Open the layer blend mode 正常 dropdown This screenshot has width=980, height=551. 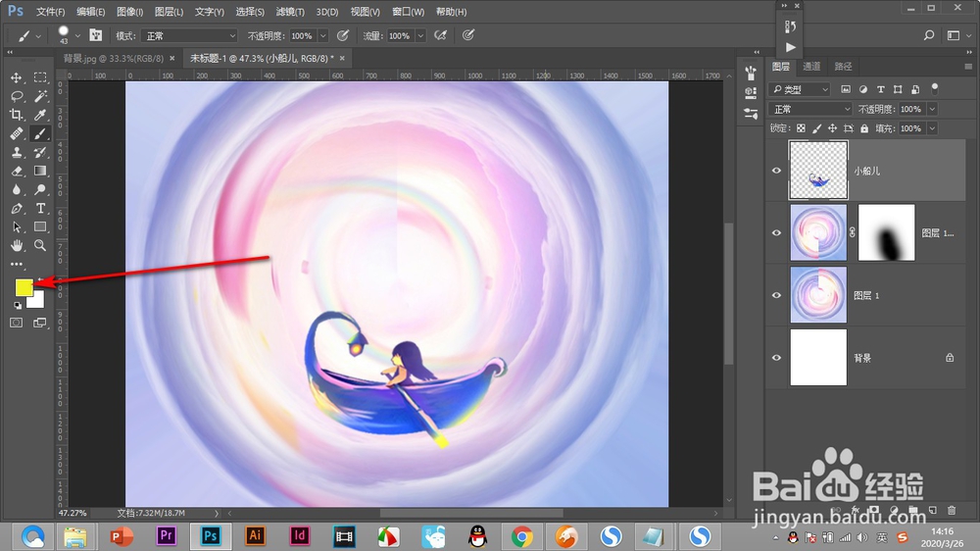click(x=810, y=109)
